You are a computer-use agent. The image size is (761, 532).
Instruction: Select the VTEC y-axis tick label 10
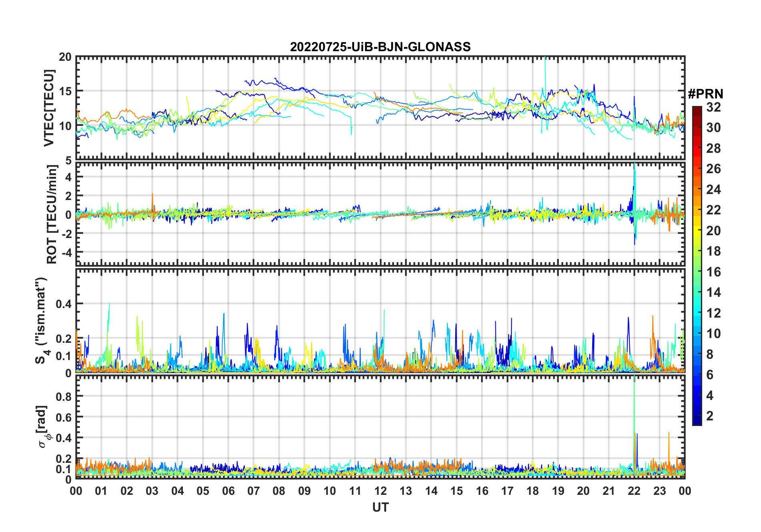pyautogui.click(x=65, y=126)
